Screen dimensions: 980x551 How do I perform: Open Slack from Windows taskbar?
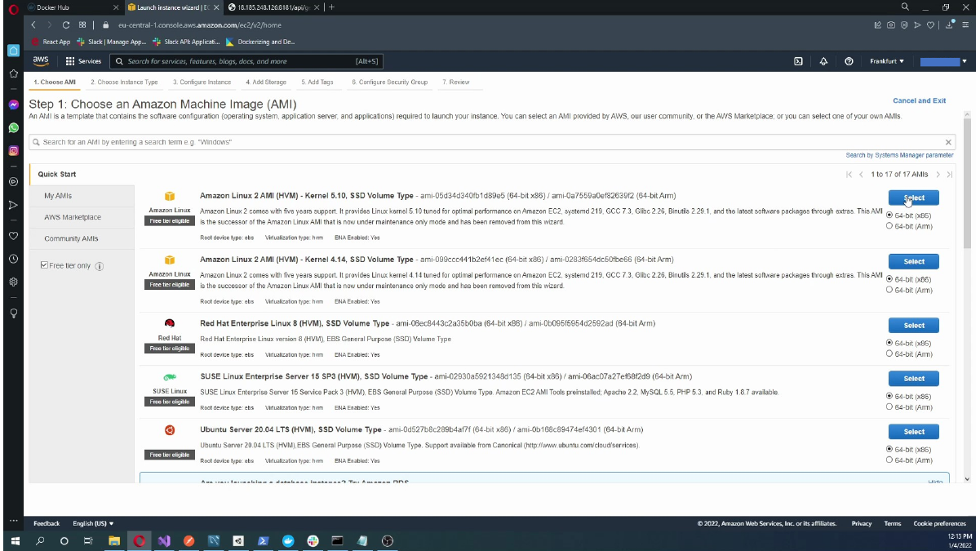coord(313,540)
